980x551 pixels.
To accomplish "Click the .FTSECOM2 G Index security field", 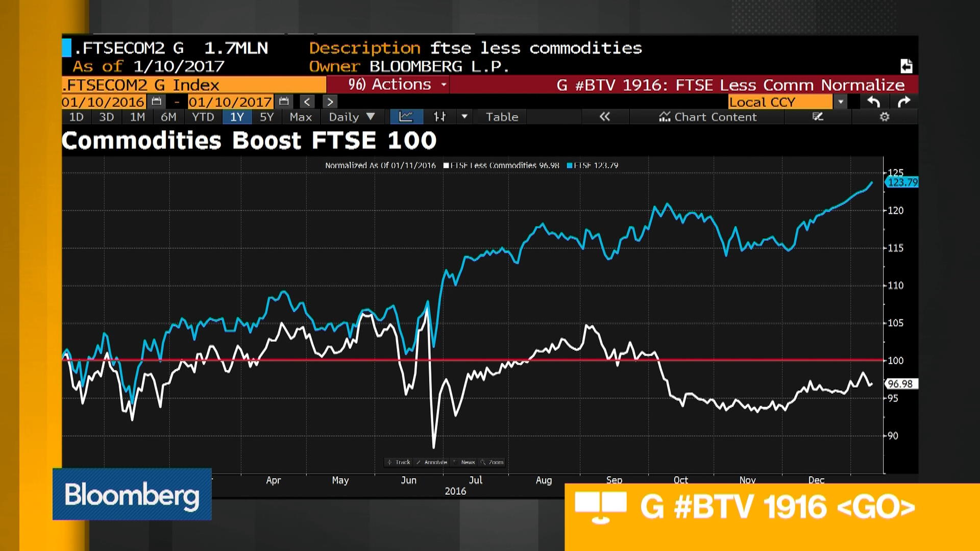I will [x=193, y=84].
